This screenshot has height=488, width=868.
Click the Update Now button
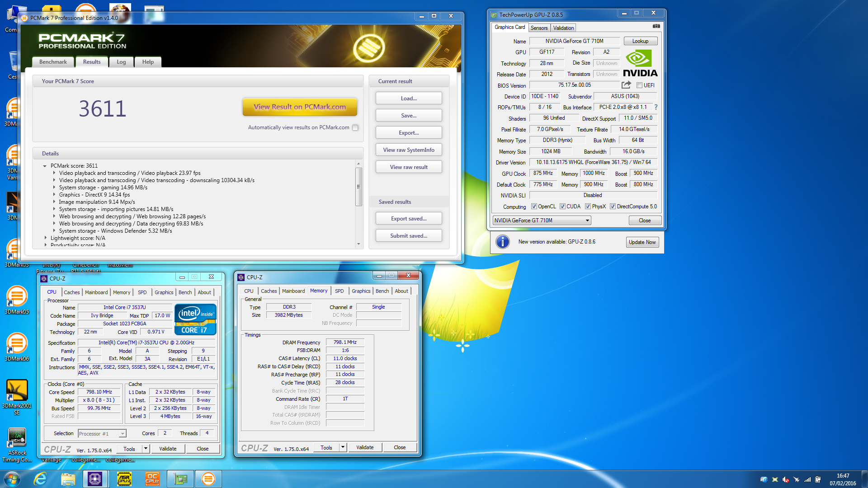point(642,242)
